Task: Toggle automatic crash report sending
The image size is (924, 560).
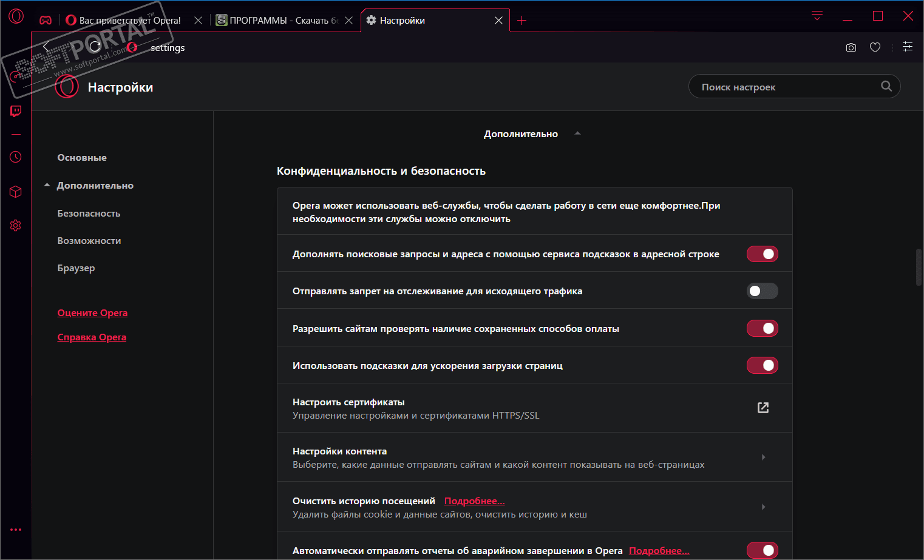Action: click(x=763, y=550)
